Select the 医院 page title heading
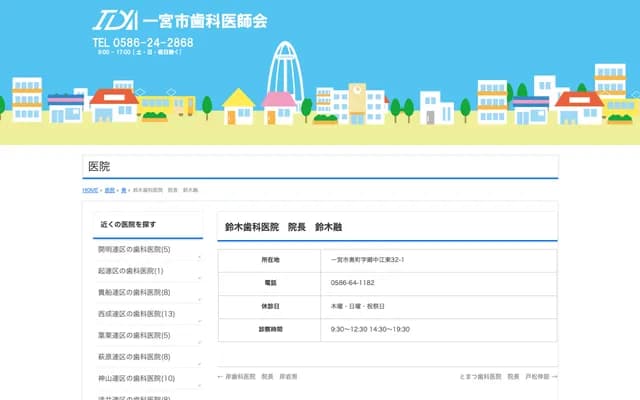Screen dimensions: 640x400 point(99,167)
